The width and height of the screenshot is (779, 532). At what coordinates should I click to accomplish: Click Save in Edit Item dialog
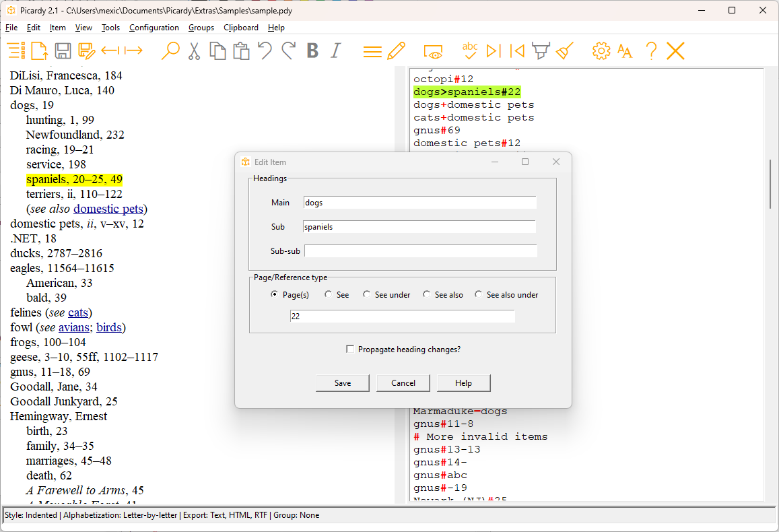342,383
